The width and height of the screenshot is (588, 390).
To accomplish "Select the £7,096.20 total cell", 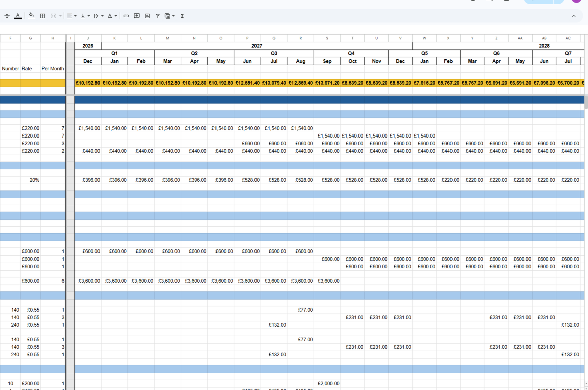I will tap(544, 83).
